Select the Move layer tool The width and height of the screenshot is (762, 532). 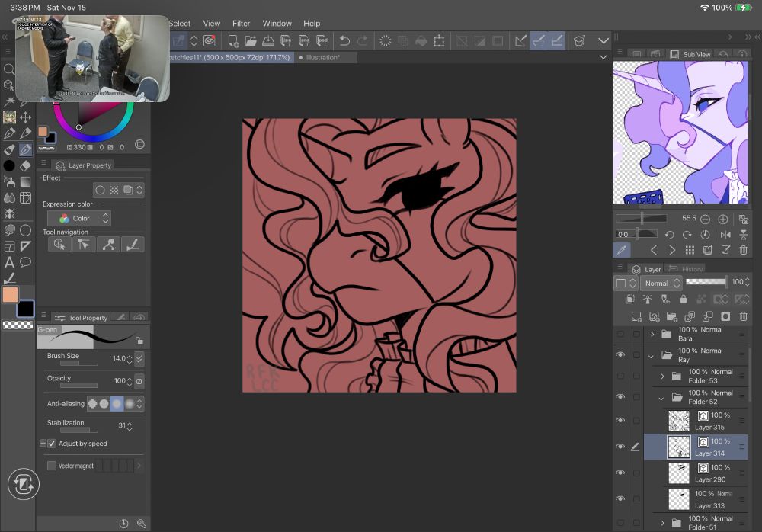pos(25,117)
